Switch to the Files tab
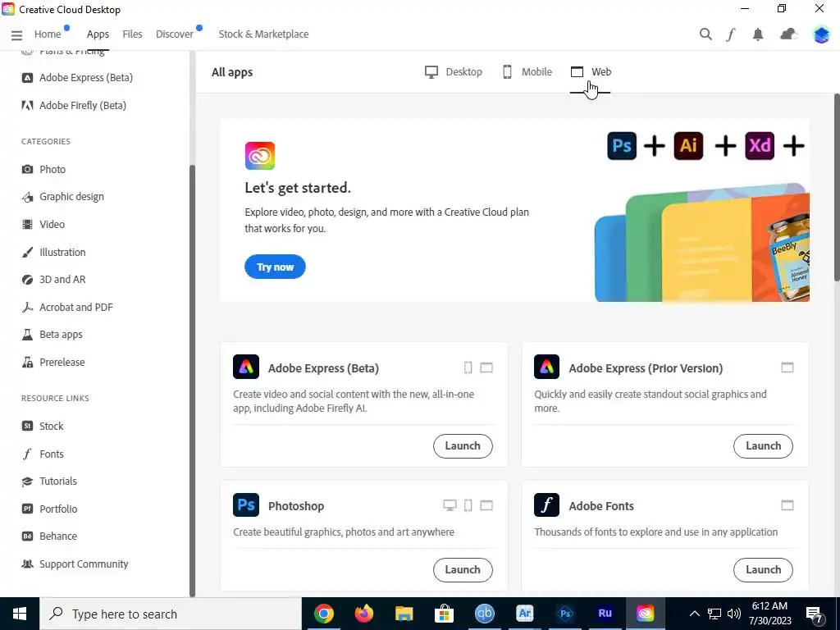Image resolution: width=840 pixels, height=630 pixels. [132, 34]
